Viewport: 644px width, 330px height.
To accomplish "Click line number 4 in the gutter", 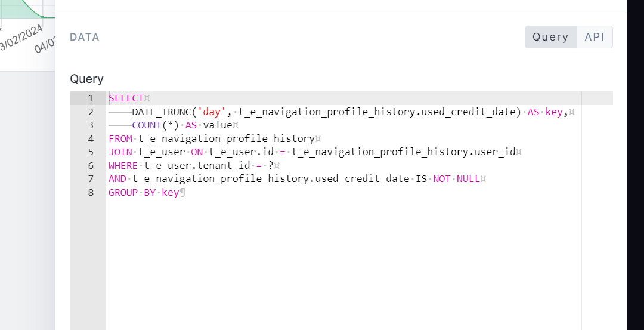I will (x=91, y=138).
